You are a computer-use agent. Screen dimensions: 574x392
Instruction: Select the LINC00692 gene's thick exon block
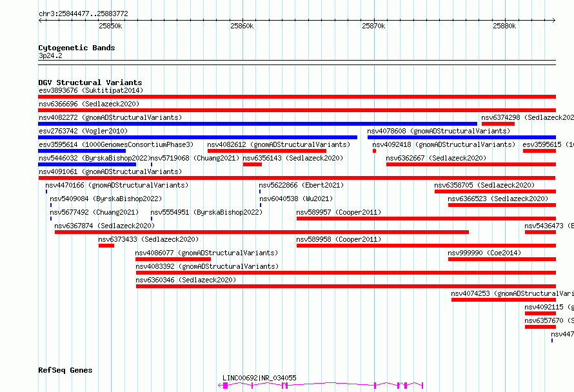pyautogui.click(x=226, y=386)
